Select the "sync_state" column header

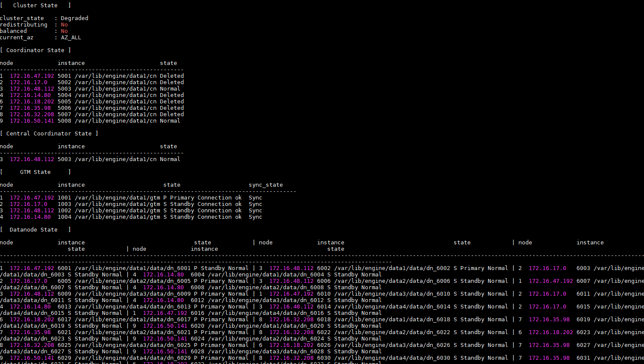pos(266,185)
